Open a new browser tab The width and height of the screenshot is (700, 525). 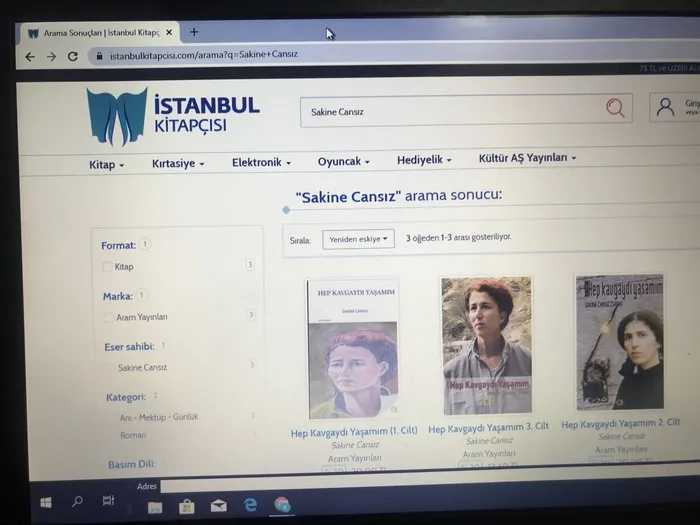click(x=194, y=32)
